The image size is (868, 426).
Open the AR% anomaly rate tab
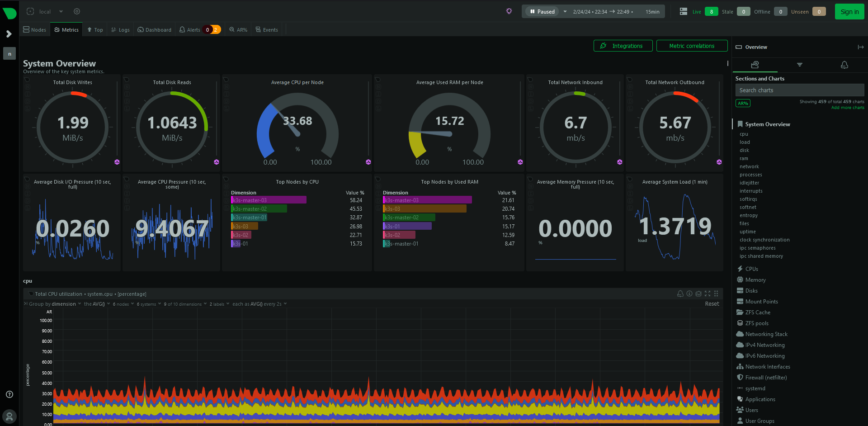click(238, 30)
